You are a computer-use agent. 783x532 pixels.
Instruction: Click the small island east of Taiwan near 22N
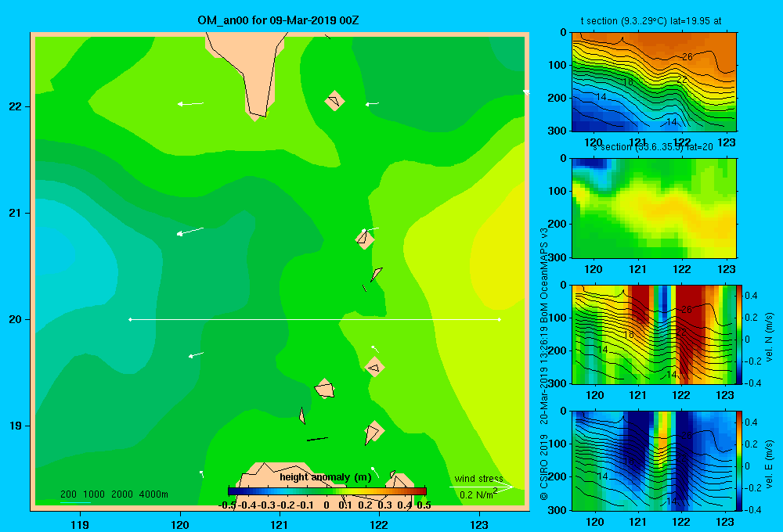click(334, 101)
